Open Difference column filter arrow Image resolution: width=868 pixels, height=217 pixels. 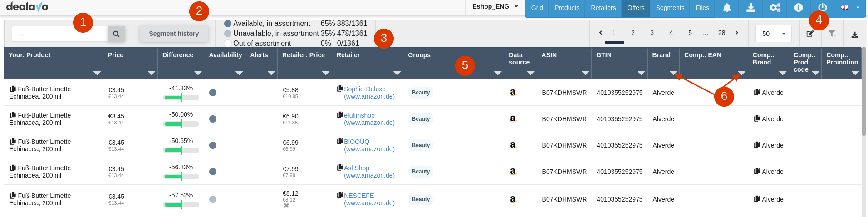[198, 73]
